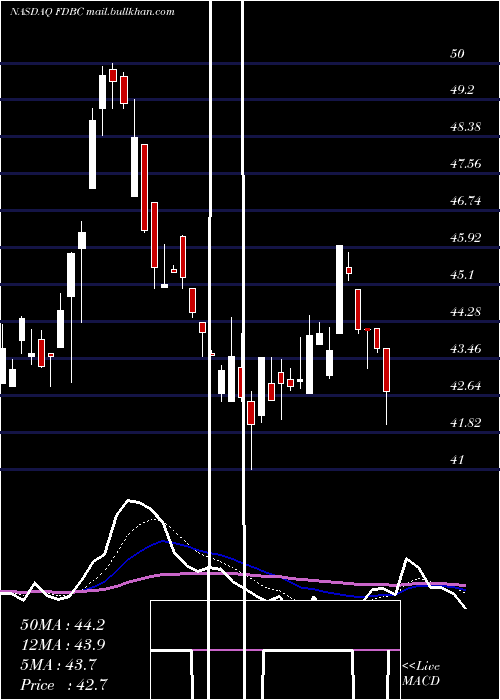Click the '50MA : 44.2' indicator text
This screenshot has width=500, height=700.
click(x=62, y=625)
